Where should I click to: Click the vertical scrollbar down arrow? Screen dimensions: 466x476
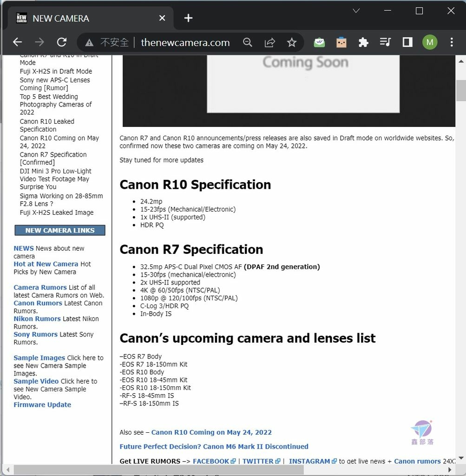click(x=461, y=458)
